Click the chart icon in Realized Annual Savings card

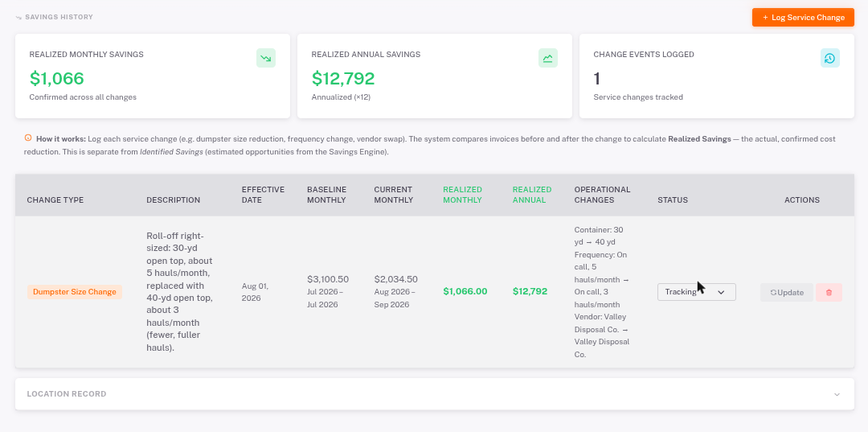coord(548,58)
